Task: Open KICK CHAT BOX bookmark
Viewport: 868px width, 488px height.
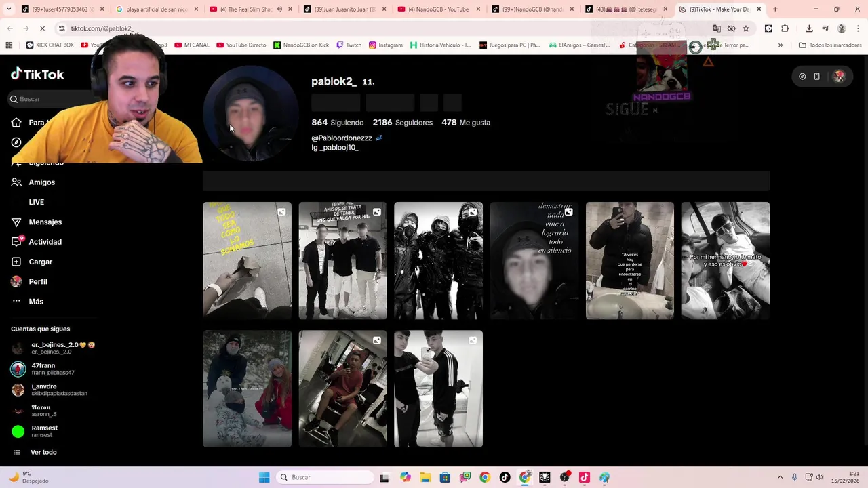Action: click(50, 45)
